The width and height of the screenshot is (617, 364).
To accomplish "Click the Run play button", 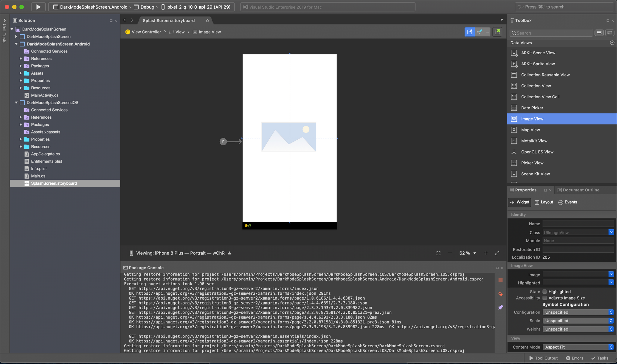I will tap(38, 7).
